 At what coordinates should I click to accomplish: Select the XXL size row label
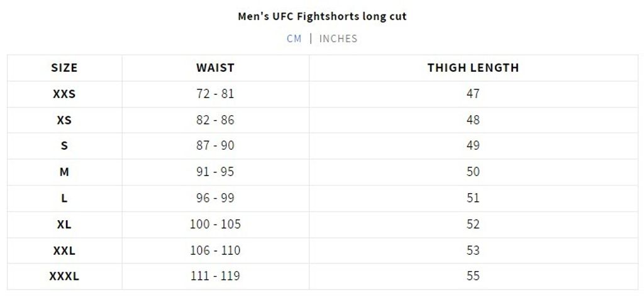64,250
